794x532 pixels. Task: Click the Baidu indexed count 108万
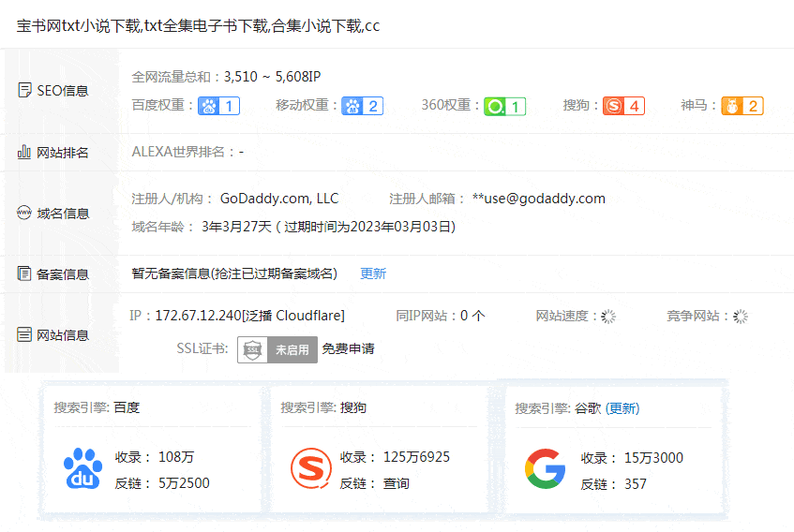click(x=176, y=457)
